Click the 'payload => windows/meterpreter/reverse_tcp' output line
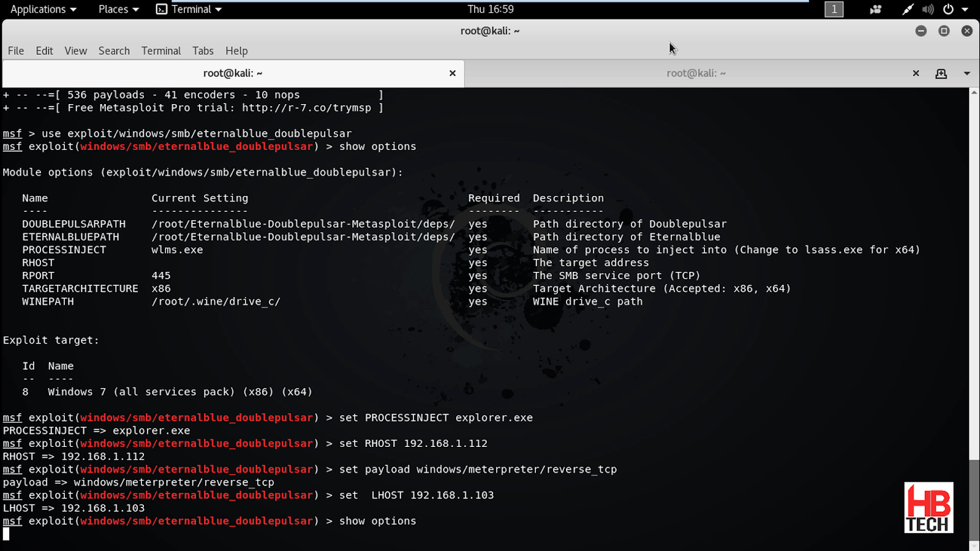This screenshot has height=551, width=980. pos(138,482)
